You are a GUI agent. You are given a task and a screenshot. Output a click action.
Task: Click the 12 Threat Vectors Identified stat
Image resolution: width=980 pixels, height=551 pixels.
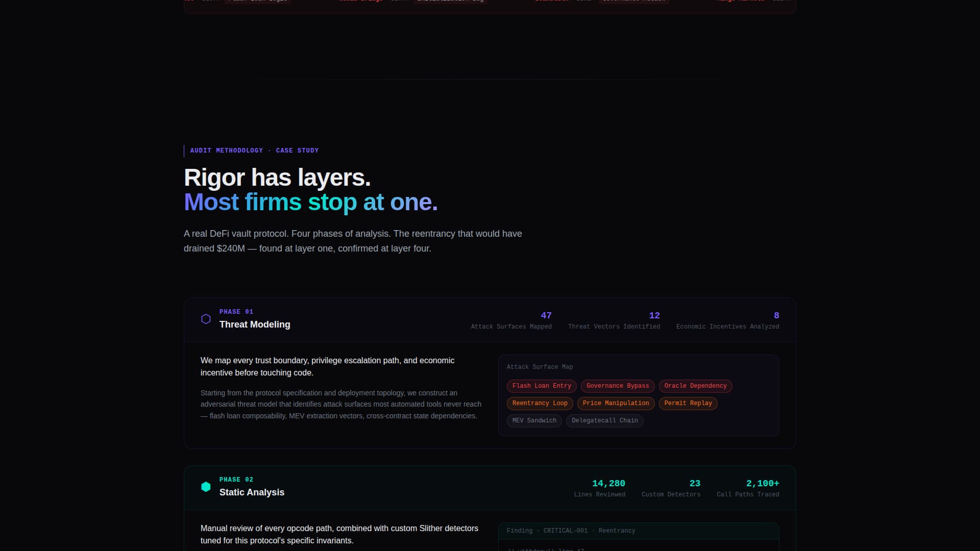pyautogui.click(x=614, y=320)
